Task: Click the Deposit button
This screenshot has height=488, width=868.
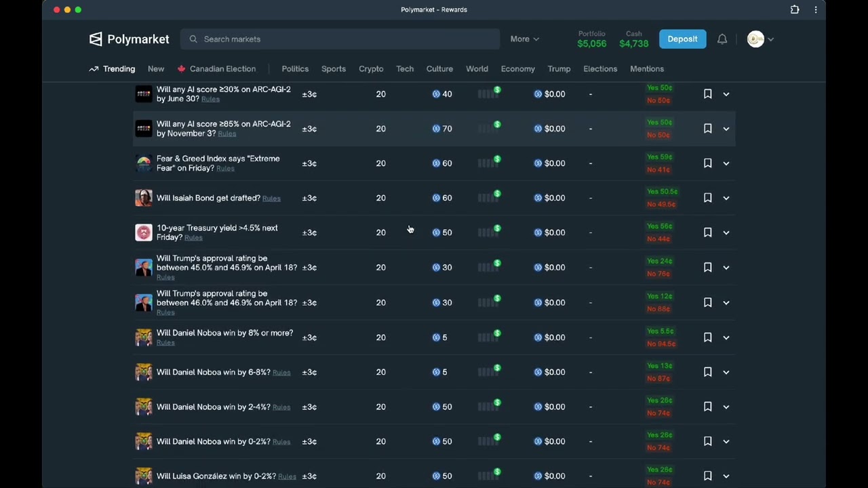Action: [682, 39]
